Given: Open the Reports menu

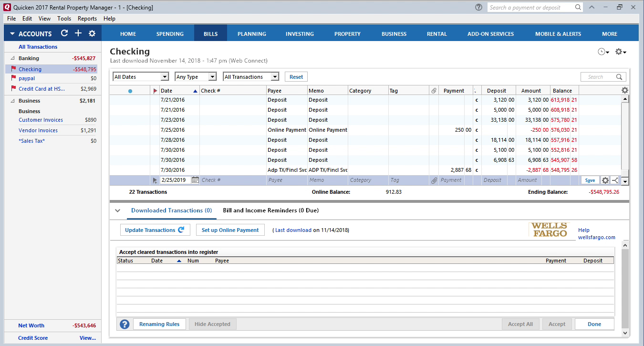Looking at the screenshot, I should click(x=87, y=19).
